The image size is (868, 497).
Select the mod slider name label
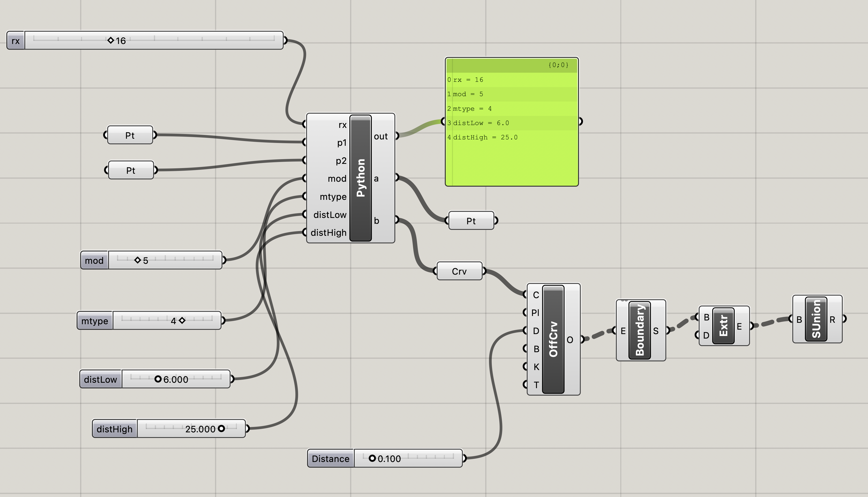[94, 260]
